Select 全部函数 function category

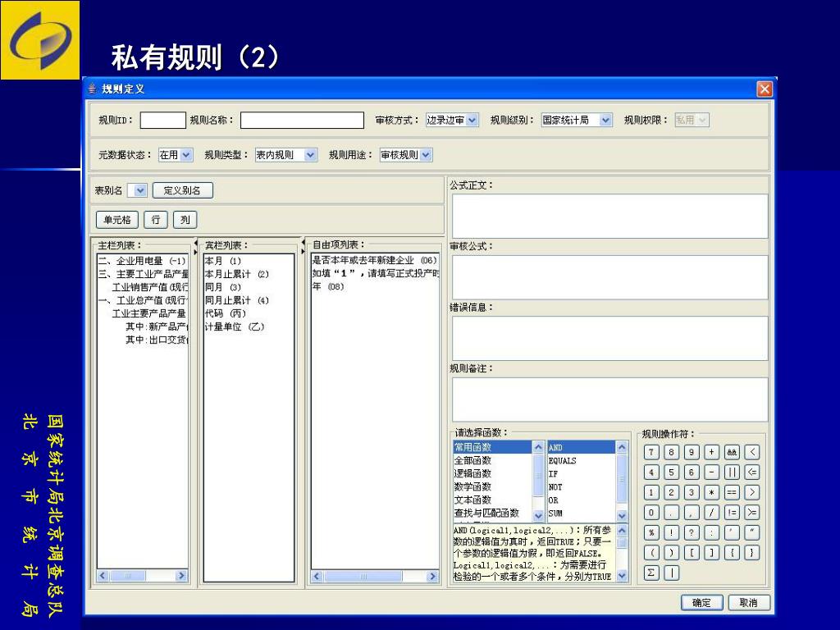(493, 460)
